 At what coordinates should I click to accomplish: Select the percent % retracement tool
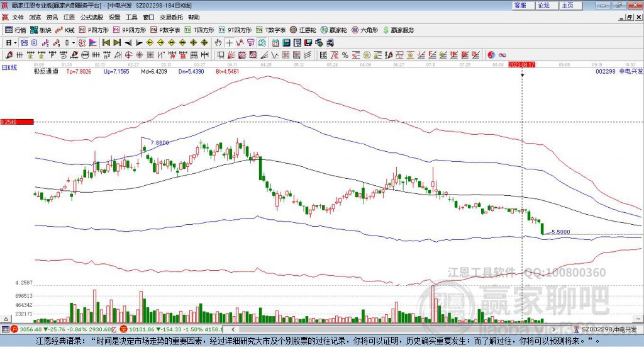click(345, 55)
